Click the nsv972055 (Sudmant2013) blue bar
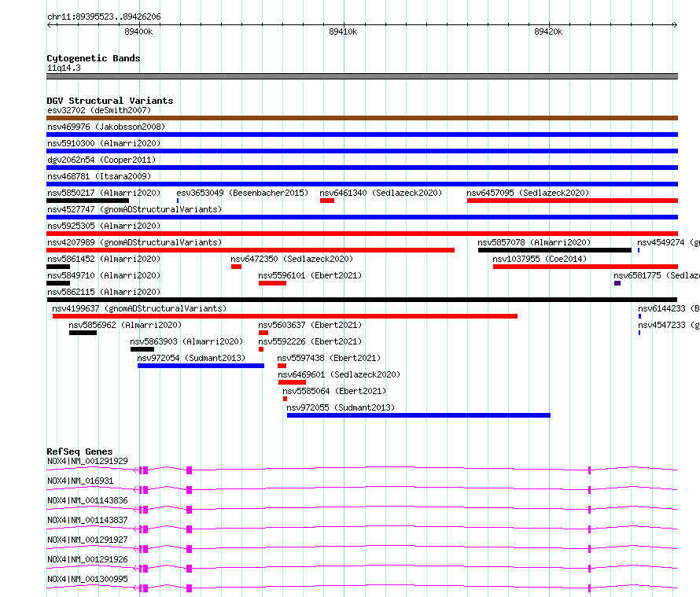The height and width of the screenshot is (597, 700). [x=418, y=415]
